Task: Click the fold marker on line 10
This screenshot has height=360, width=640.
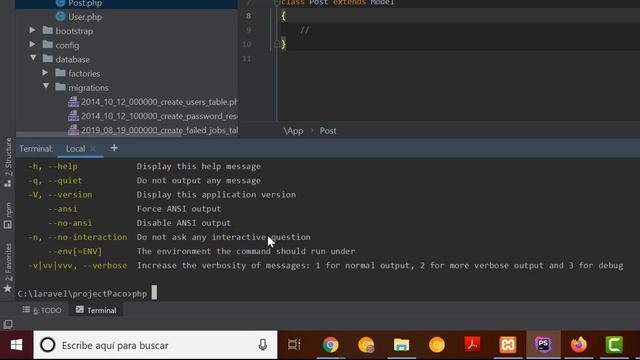Action: click(277, 44)
